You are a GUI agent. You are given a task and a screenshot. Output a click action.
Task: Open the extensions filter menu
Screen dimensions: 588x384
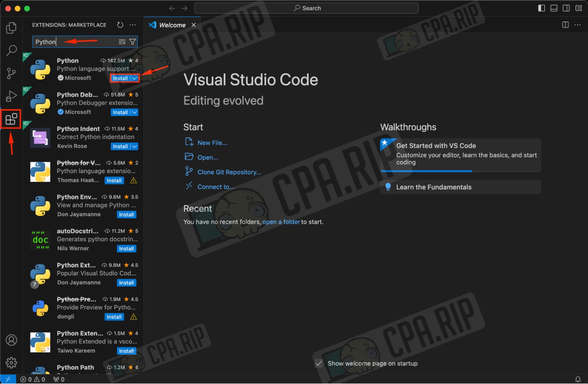coord(133,42)
